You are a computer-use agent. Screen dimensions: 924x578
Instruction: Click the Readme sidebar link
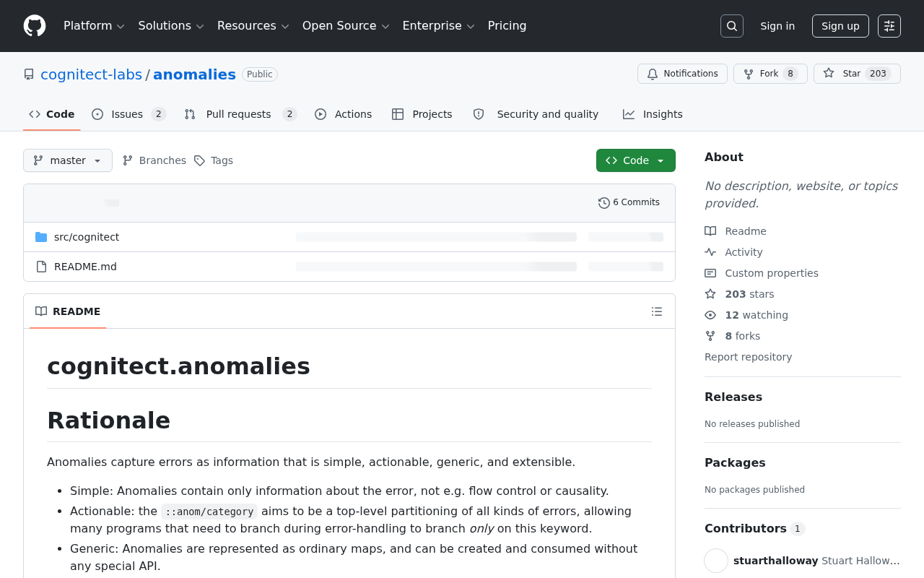746,231
